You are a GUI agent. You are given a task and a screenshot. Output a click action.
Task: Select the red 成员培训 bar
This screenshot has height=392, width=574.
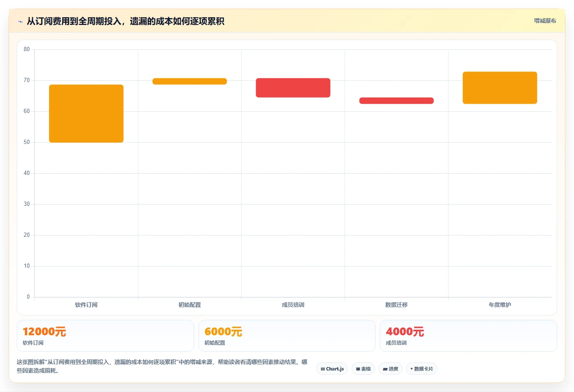[293, 88]
